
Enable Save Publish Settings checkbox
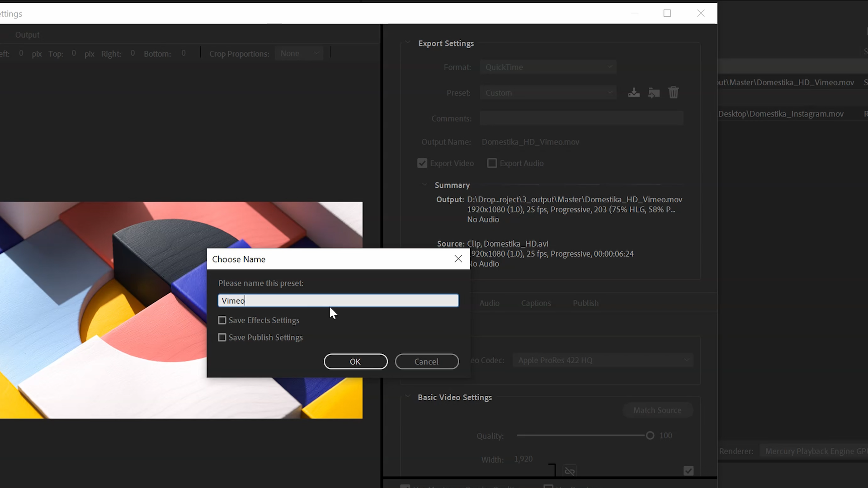(222, 338)
